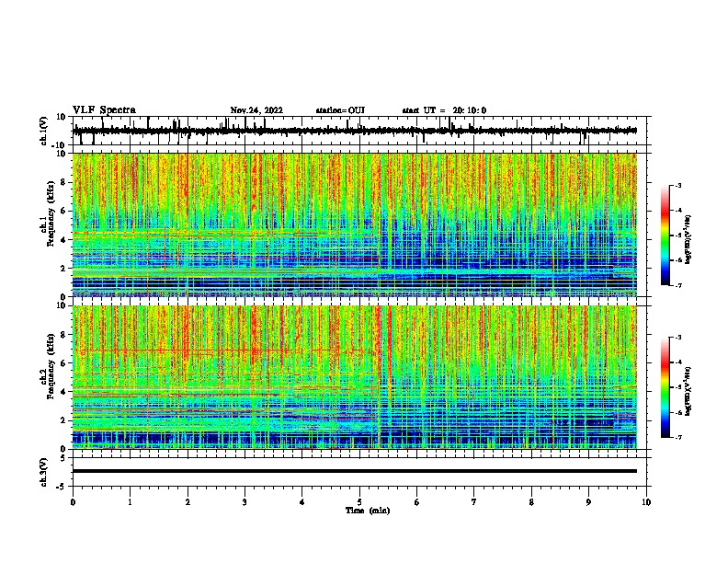Click the ch.2 colorbar log(PSD) label
Viewport: 728px width, 563px height.
(688, 391)
